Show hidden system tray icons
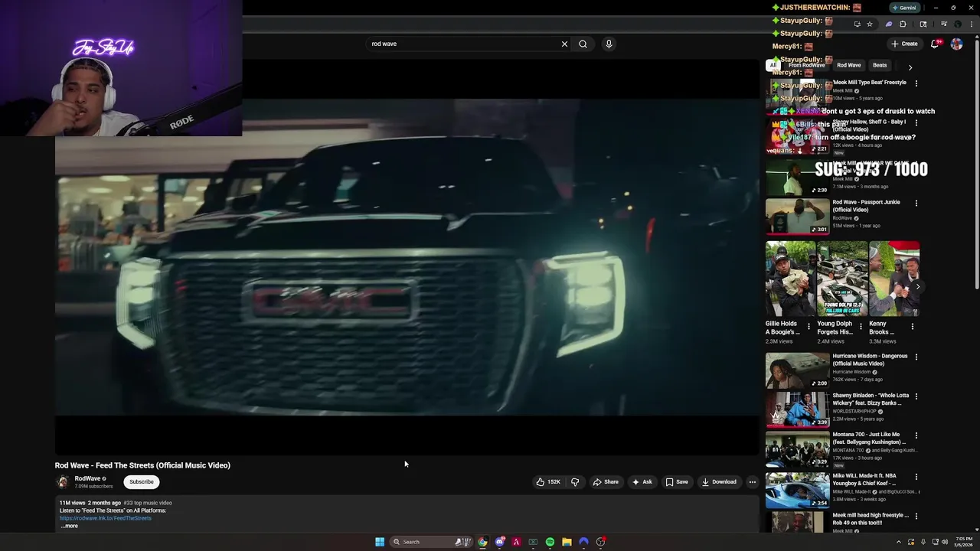980x551 pixels. tap(899, 542)
